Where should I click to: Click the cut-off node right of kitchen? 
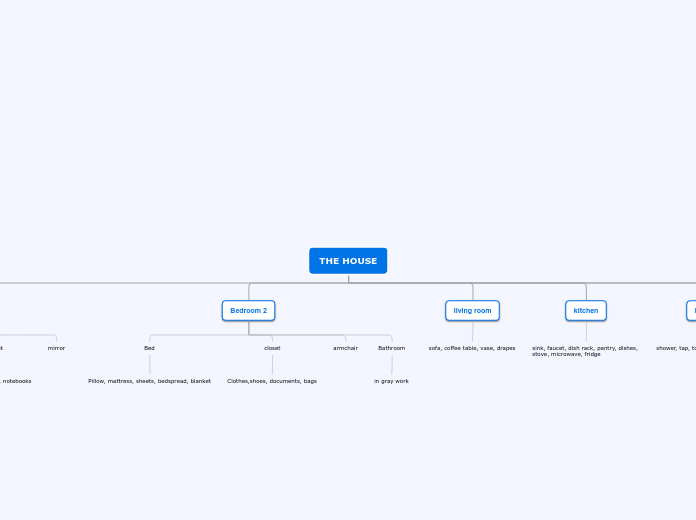(691, 311)
